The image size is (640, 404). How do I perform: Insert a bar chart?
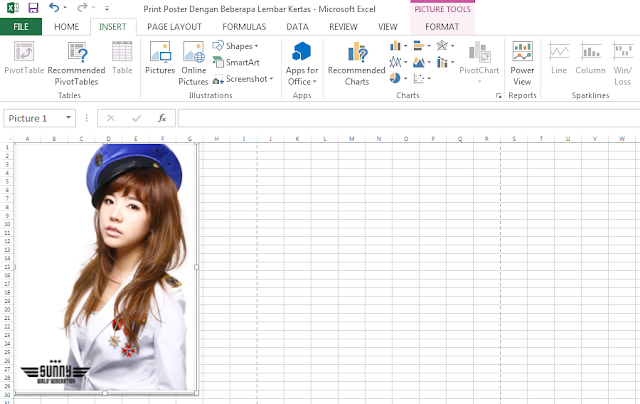(x=422, y=46)
